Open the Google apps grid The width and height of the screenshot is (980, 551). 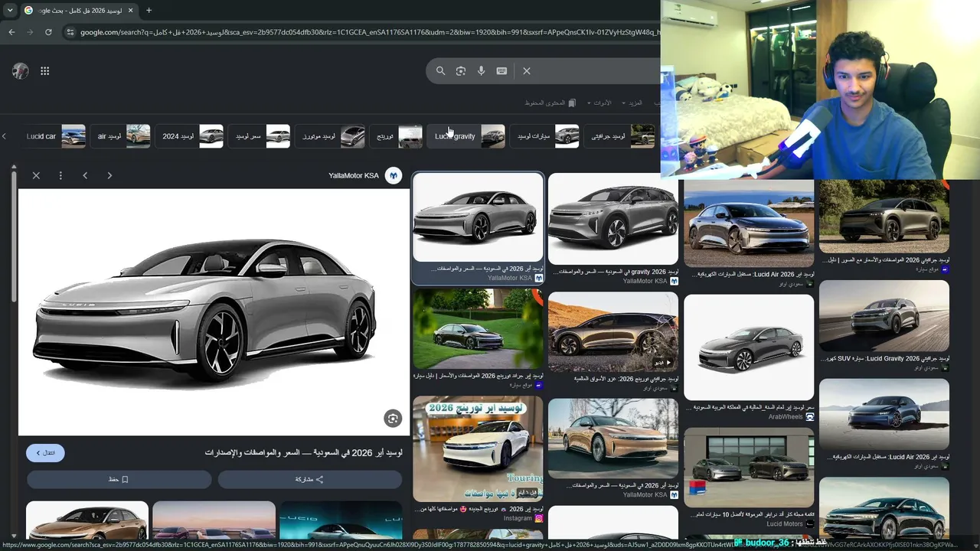pos(45,71)
